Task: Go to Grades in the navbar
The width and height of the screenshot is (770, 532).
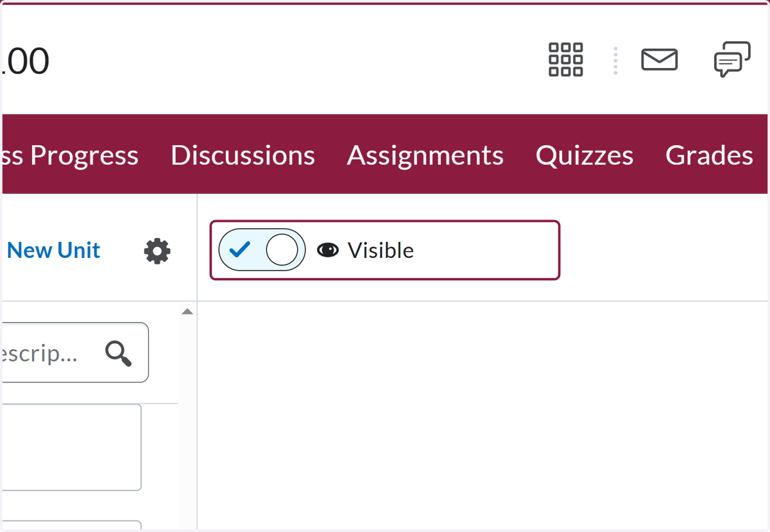Action: 709,155
